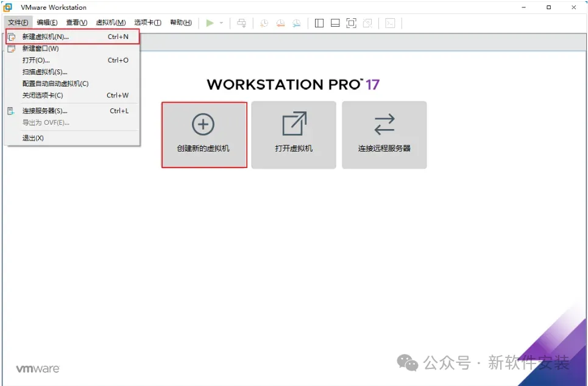The width and height of the screenshot is (588, 386).
Task: Open the 帮助(H) menu
Action: click(x=181, y=23)
